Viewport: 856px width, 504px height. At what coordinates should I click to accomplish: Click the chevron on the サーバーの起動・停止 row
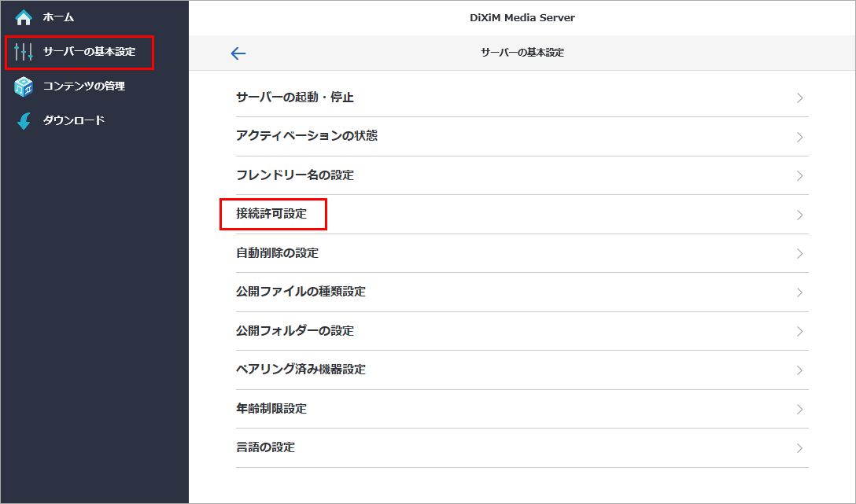800,98
